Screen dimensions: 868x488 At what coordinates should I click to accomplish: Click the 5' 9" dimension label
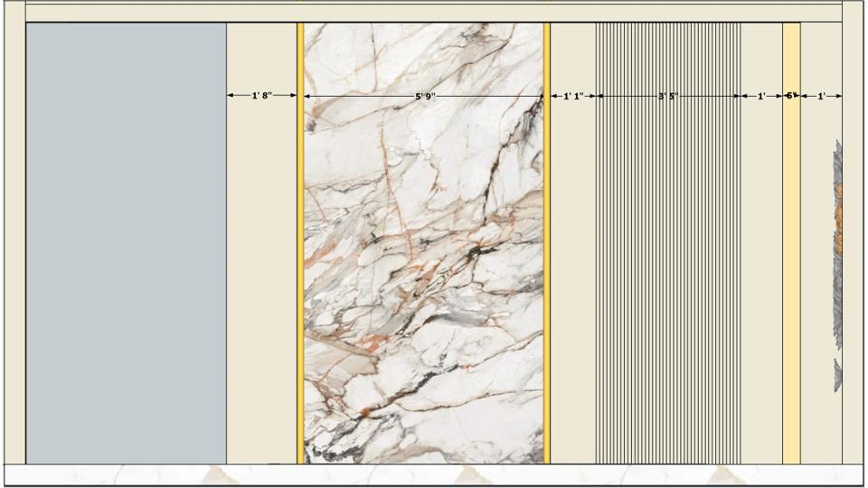(x=425, y=96)
